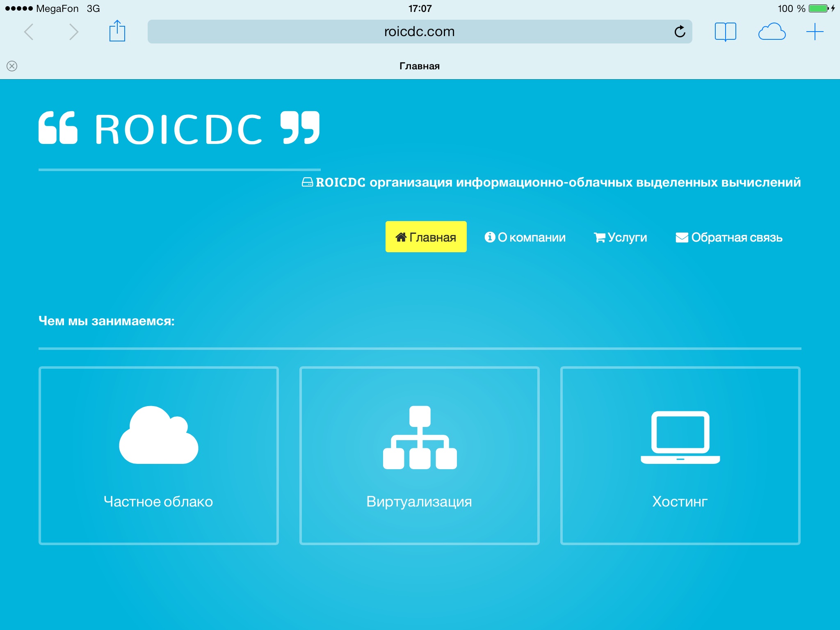The image size is (840, 630).
Task: Tap the MegaFon carrier signal indicator
Action: click(42, 9)
